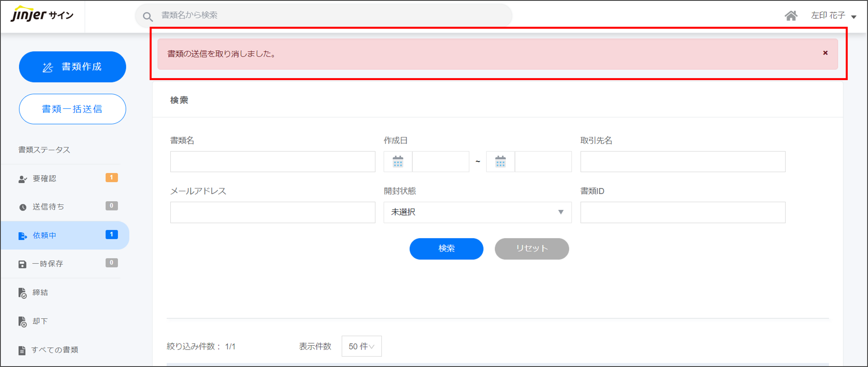The width and height of the screenshot is (868, 367).
Task: Select 依頼中 sidebar item
Action: tap(45, 235)
